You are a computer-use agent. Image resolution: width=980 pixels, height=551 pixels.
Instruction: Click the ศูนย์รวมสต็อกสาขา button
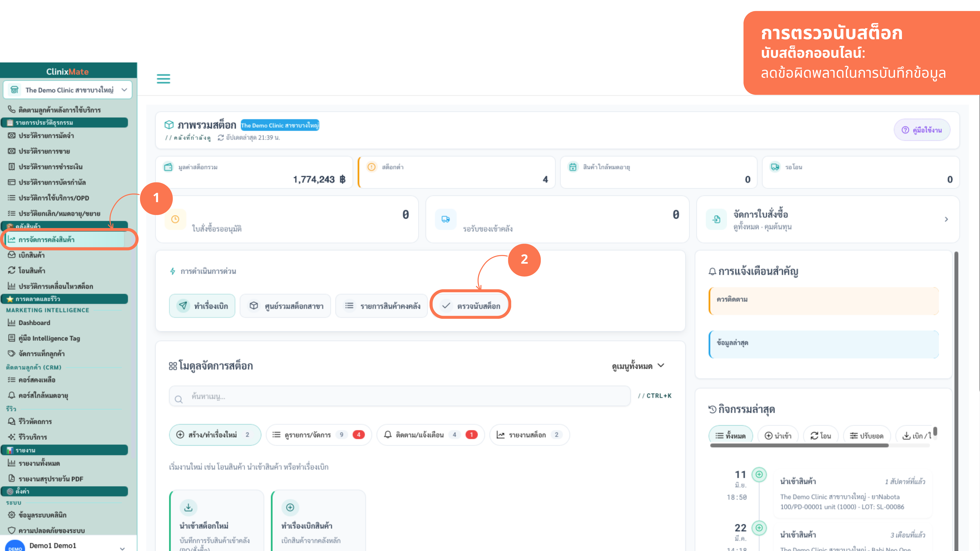click(x=285, y=306)
